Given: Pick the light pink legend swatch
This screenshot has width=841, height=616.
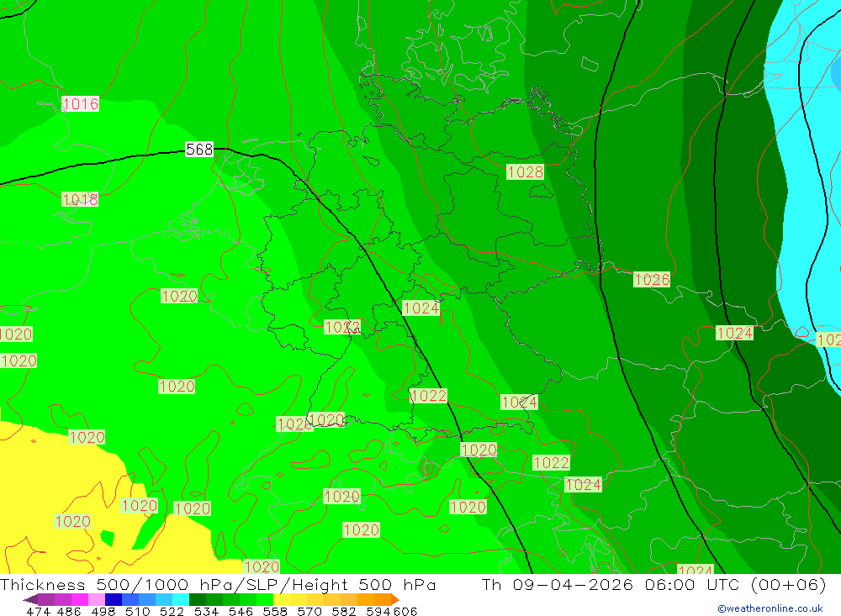Looking at the screenshot, I should pos(97,599).
